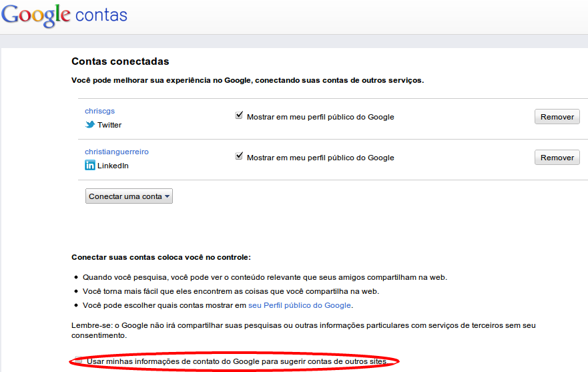The height and width of the screenshot is (372, 588).
Task: Uncheck public profile display for the Twitter account
Action: 239,116
